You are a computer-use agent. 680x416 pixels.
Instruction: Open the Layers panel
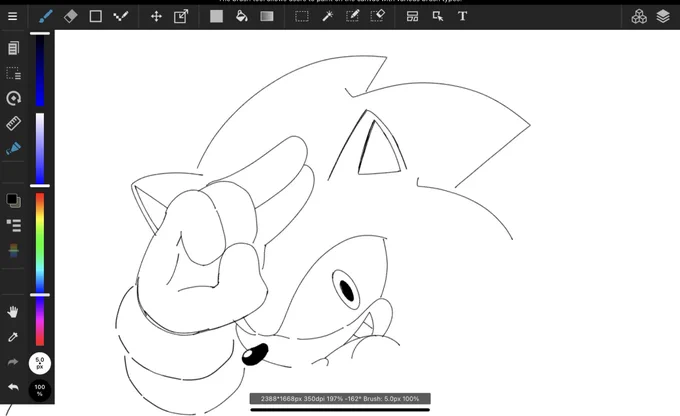(663, 16)
